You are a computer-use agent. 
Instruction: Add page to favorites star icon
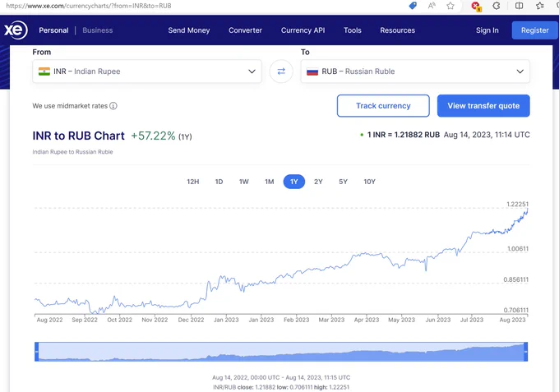click(450, 6)
